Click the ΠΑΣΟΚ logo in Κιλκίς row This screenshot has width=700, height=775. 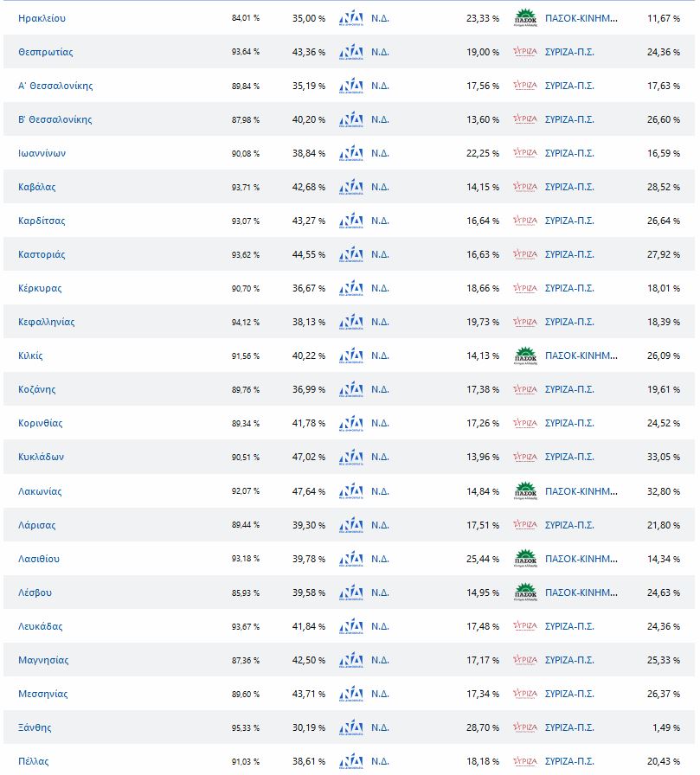pos(525,355)
